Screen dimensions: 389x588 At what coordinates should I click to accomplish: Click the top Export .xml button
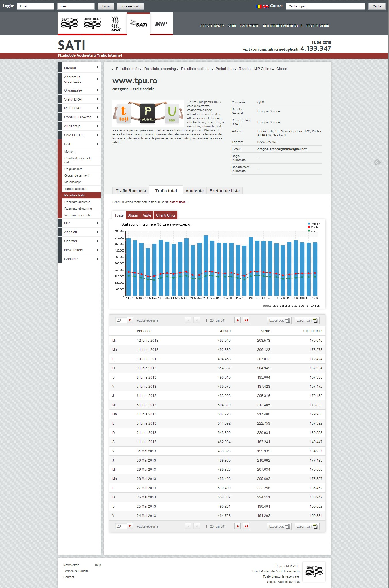tap(307, 320)
